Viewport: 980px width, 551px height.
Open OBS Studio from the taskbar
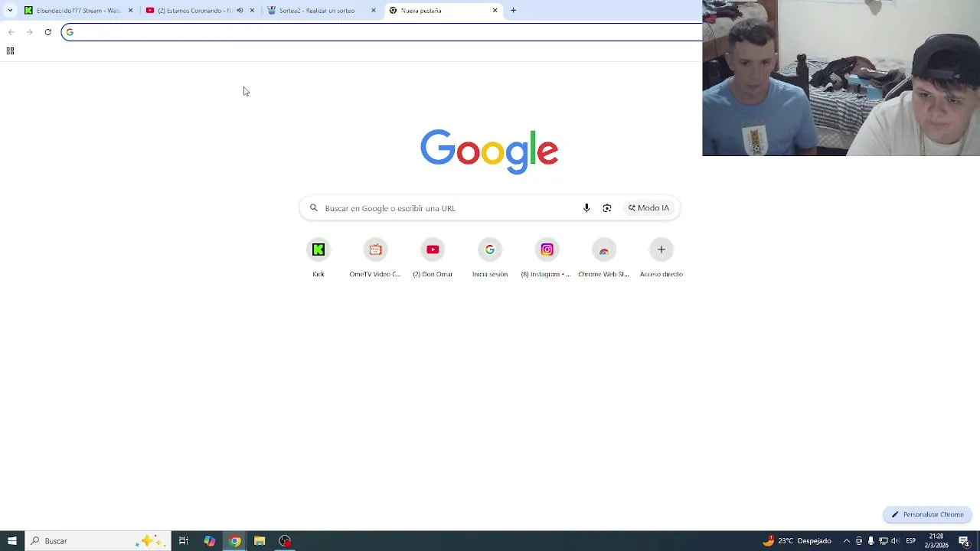(x=285, y=541)
